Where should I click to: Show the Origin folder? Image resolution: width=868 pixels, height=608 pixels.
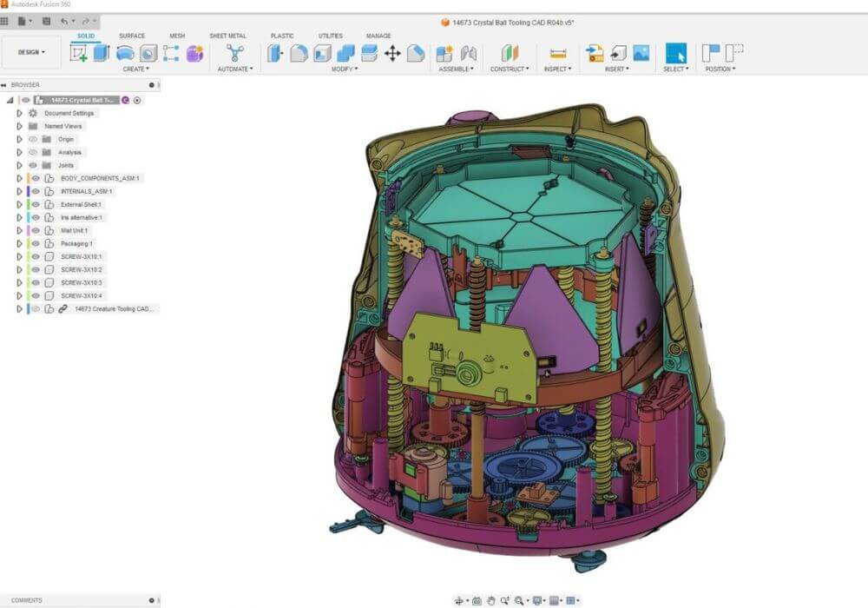tap(33, 139)
